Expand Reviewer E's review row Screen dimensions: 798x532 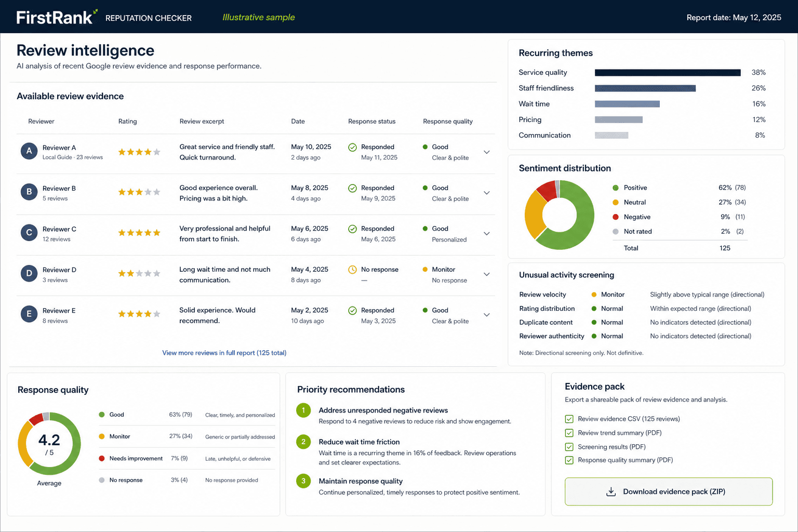[487, 315]
